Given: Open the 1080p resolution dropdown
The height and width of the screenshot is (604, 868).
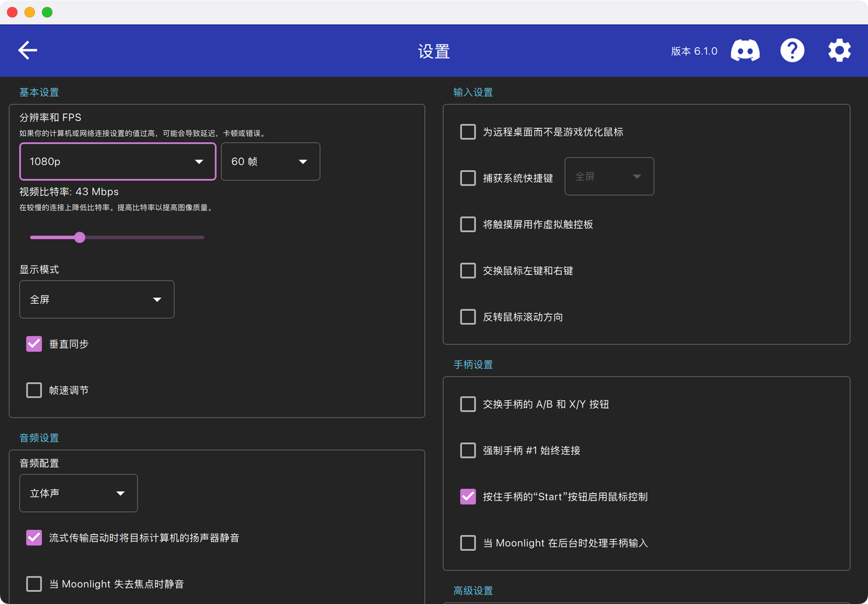Looking at the screenshot, I should click(x=118, y=162).
